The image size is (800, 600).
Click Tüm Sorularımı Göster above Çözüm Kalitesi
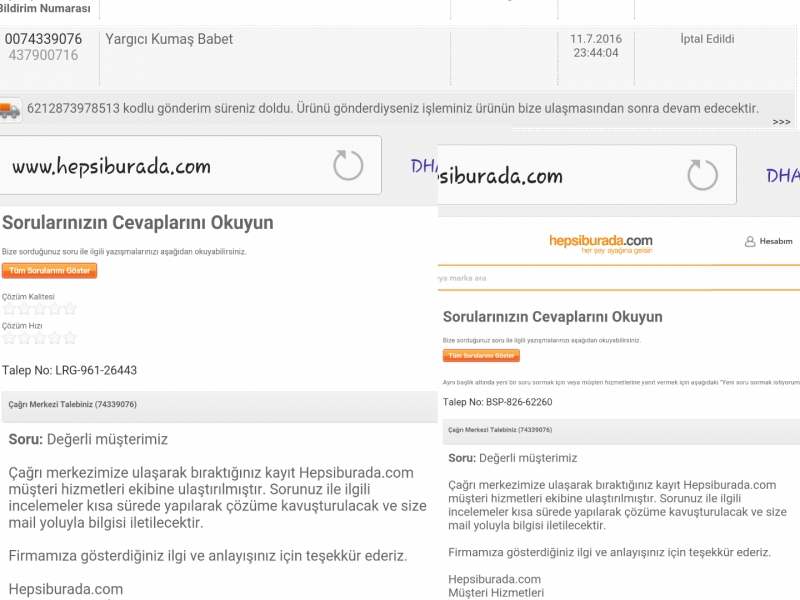(49, 271)
